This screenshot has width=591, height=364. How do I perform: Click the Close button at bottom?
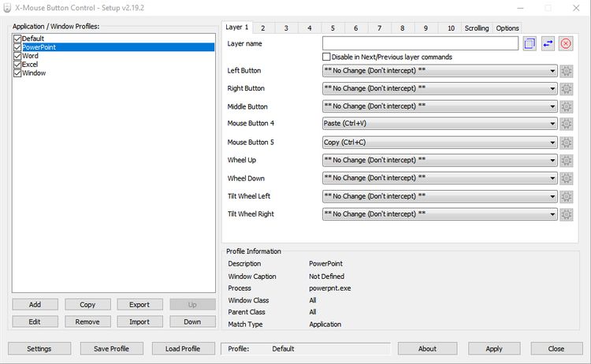tap(556, 349)
